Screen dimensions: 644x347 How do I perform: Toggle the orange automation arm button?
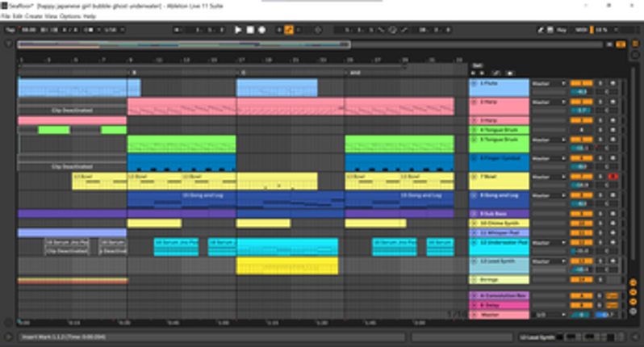click(x=288, y=30)
